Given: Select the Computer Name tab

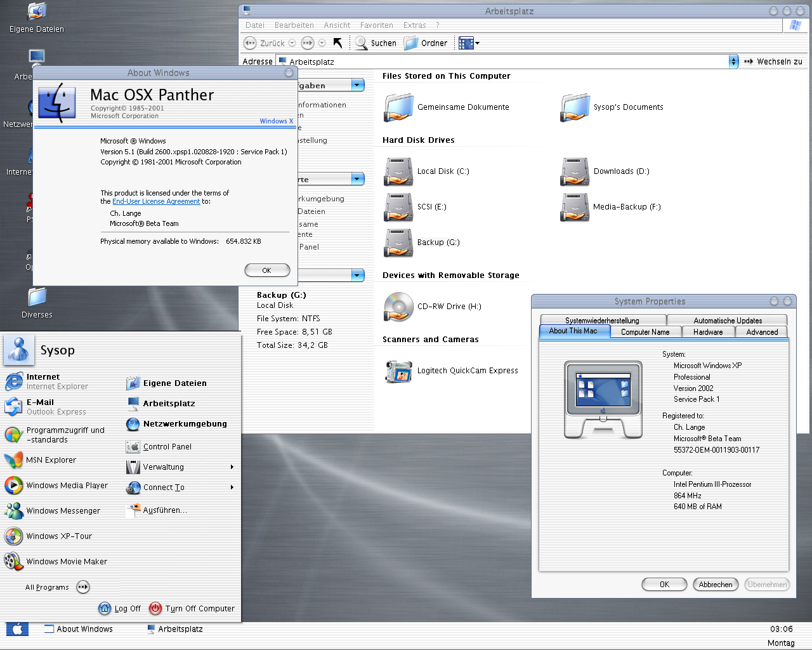Looking at the screenshot, I should tap(645, 332).
